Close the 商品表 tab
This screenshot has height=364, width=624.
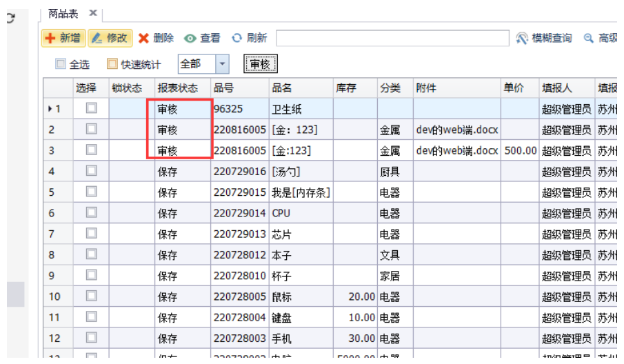tap(93, 13)
